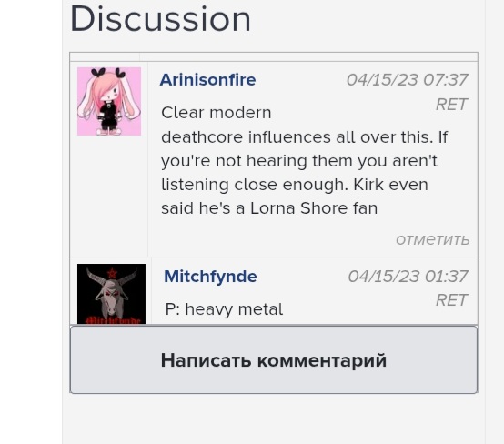Screen dimensions: 504x444
Task: Click the отметить link under Arinisonfire's comment
Action: click(x=433, y=239)
